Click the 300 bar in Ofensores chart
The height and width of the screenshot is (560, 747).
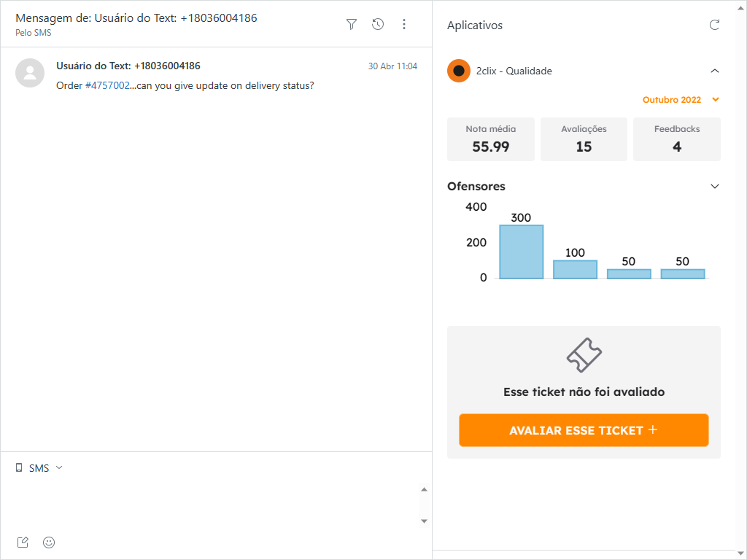[x=521, y=252]
